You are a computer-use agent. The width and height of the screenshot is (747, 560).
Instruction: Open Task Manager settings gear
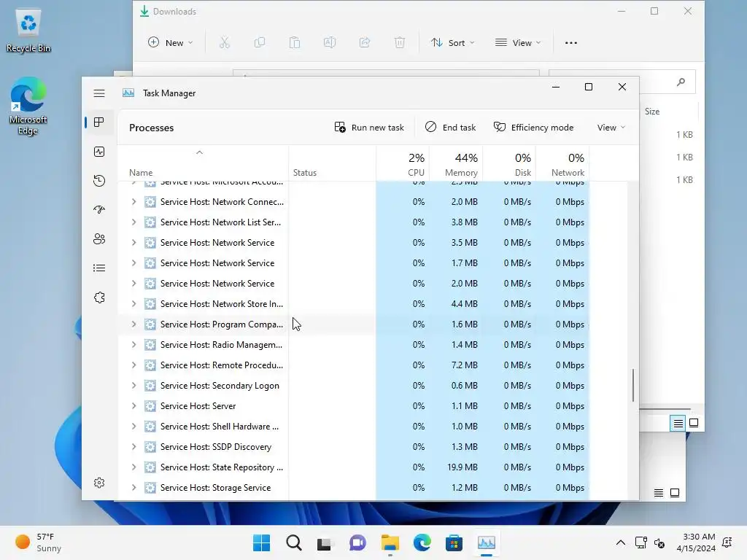(99, 483)
